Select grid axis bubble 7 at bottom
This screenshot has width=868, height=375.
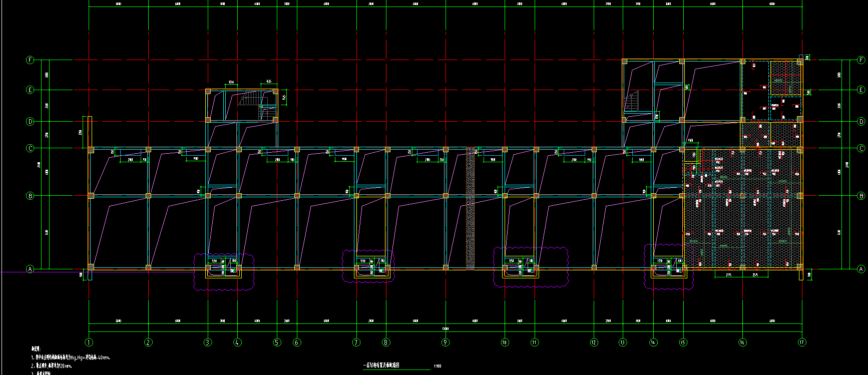click(356, 342)
